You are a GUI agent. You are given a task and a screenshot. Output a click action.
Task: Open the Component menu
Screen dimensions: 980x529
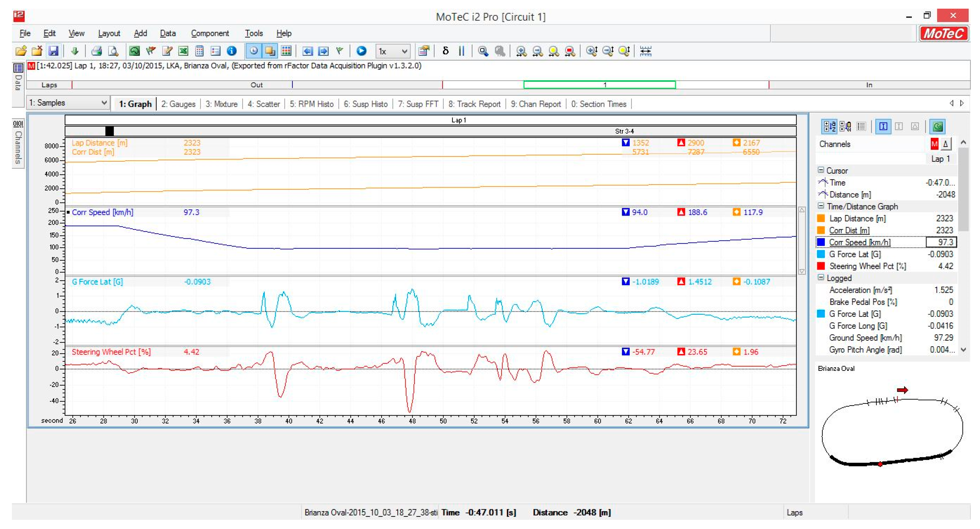[210, 34]
